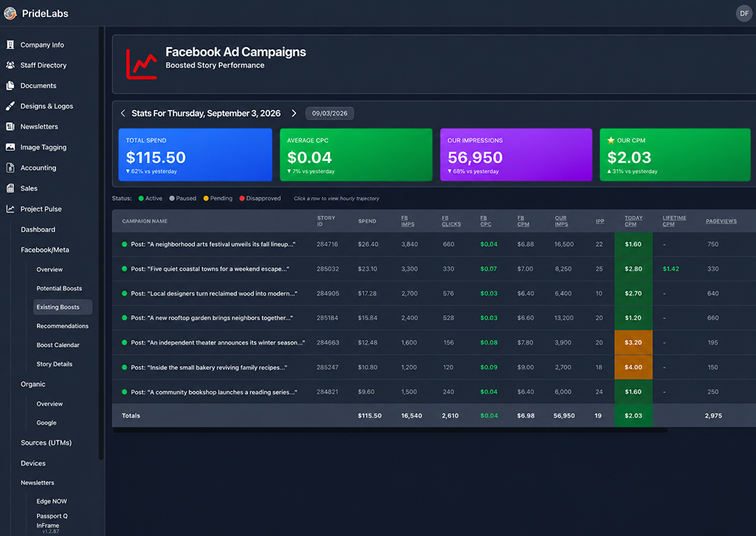Go to previous day with left chevron

click(123, 113)
